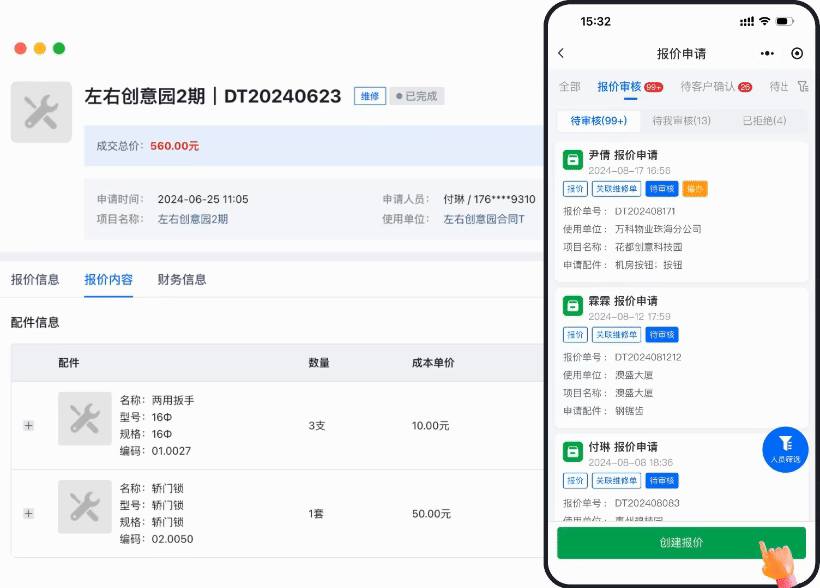Tap the green request icon beside 尹倩 报价申请
The height and width of the screenshot is (588, 820).
coord(573,157)
